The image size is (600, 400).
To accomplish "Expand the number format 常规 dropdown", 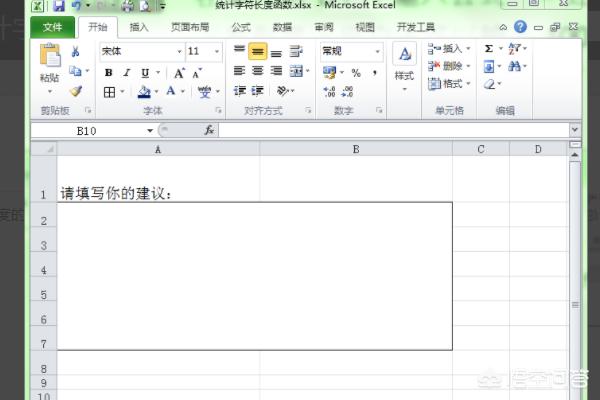I will (x=351, y=50).
